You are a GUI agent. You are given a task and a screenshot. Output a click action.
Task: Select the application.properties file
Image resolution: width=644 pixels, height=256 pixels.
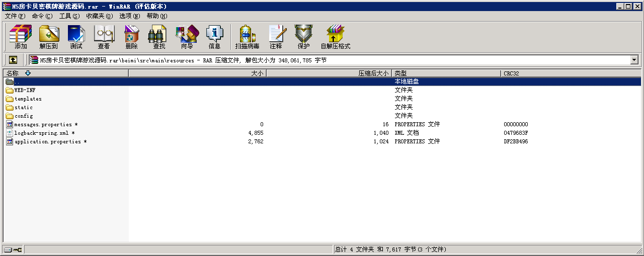47,142
